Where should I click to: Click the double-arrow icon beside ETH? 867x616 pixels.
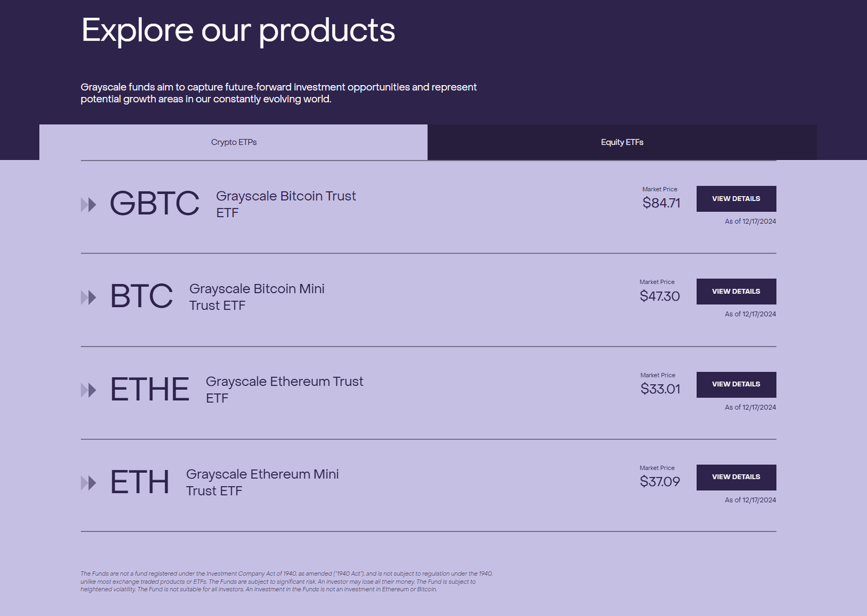pyautogui.click(x=88, y=483)
